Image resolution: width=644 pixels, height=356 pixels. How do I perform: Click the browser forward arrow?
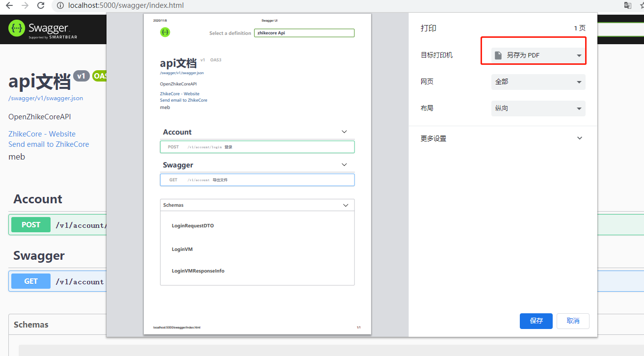[x=26, y=6]
